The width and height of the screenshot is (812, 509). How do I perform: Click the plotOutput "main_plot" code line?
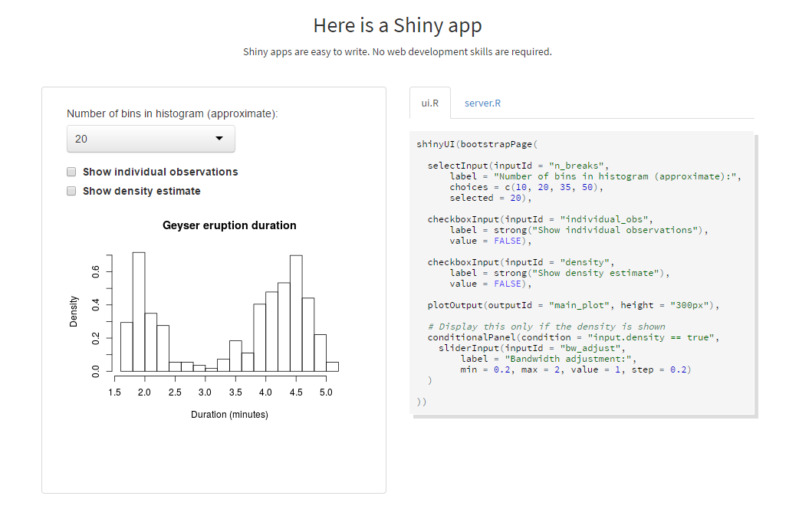click(574, 305)
